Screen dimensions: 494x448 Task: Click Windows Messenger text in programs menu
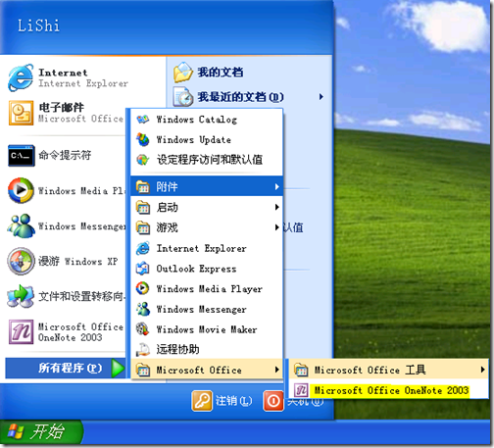[202, 309]
